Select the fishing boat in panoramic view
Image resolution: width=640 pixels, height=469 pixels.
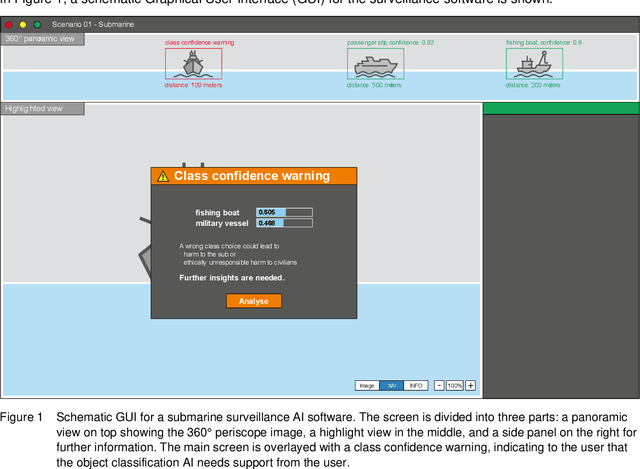point(534,64)
